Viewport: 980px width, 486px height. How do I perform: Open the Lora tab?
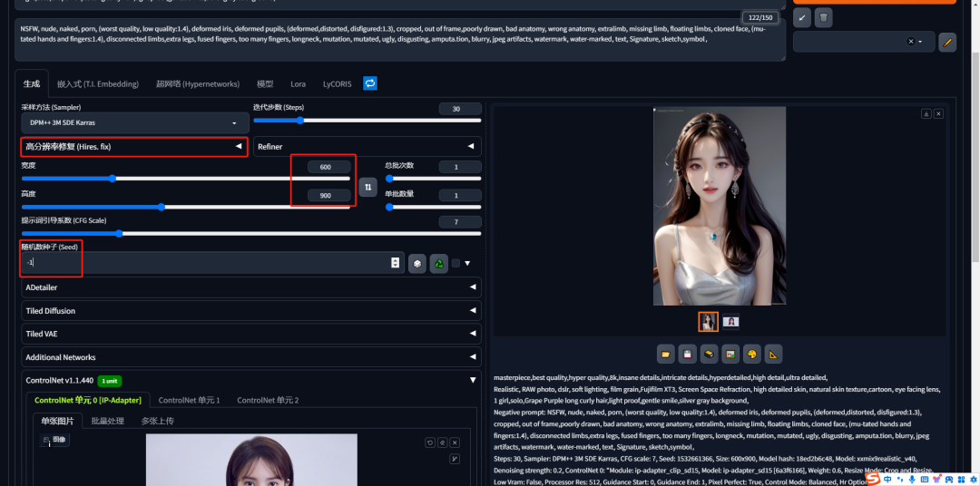tap(299, 83)
